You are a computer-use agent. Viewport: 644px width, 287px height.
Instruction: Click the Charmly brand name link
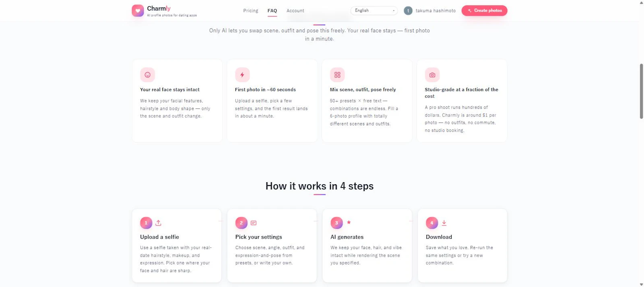point(159,8)
